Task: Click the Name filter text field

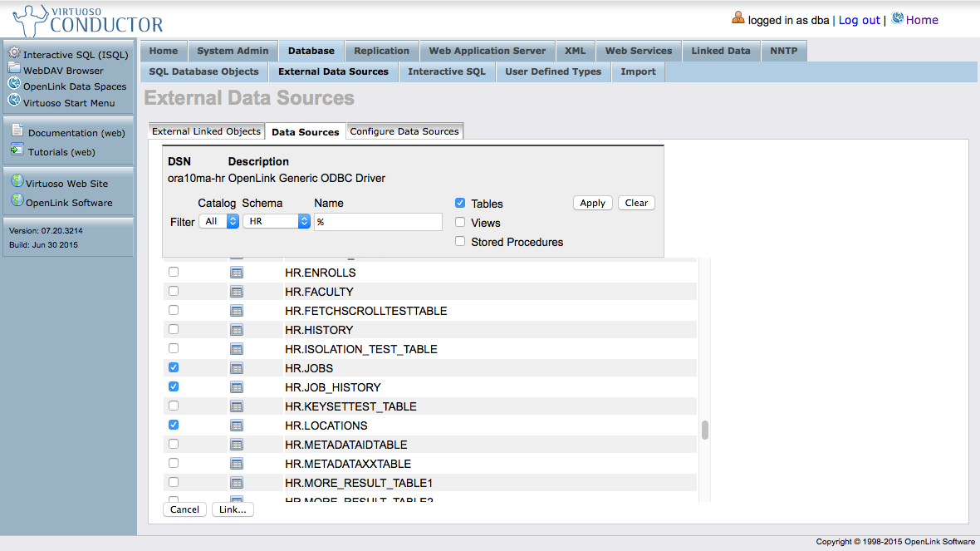Action: pyautogui.click(x=378, y=222)
